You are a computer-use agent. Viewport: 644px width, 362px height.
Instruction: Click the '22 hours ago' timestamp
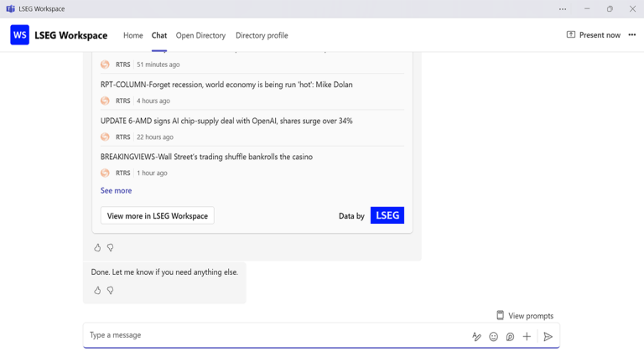[x=155, y=137]
